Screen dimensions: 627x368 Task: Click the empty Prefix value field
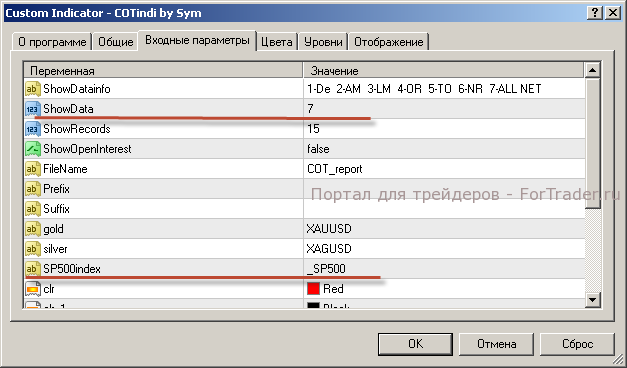point(444,189)
